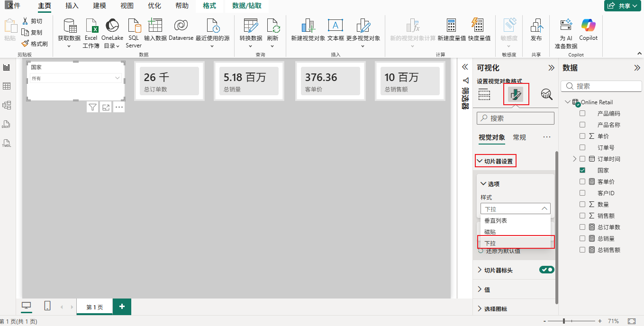Switch to the table view icon
Viewport: 644px width, 326px height.
pos(7,86)
